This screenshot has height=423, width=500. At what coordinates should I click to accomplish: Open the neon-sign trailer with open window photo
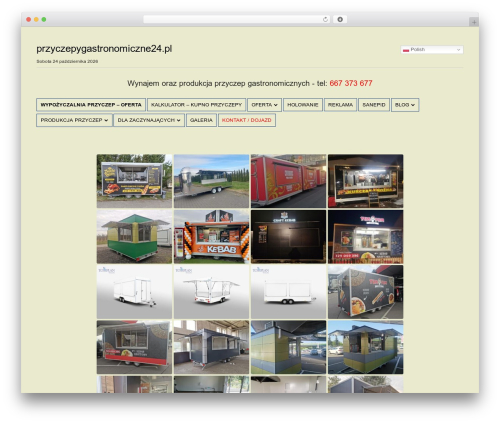[365, 237]
